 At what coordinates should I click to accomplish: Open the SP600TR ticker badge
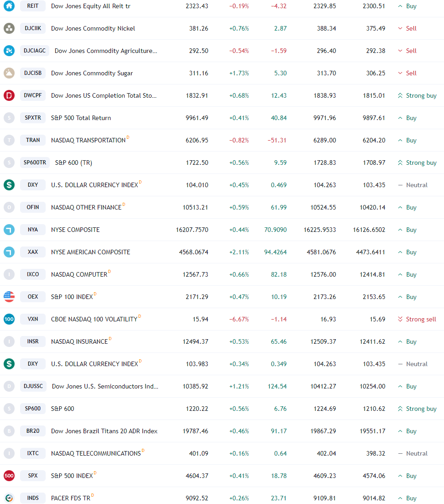coord(35,163)
